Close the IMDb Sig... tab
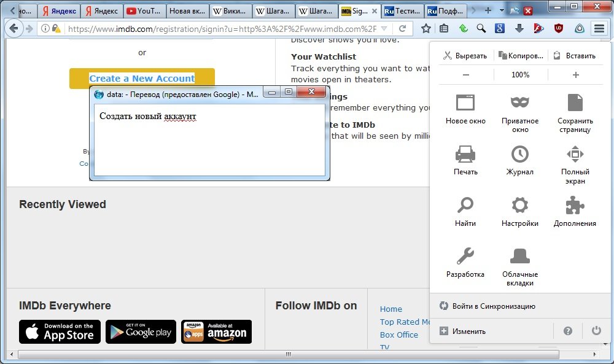Viewport: 614px width, 364px height. click(x=375, y=11)
